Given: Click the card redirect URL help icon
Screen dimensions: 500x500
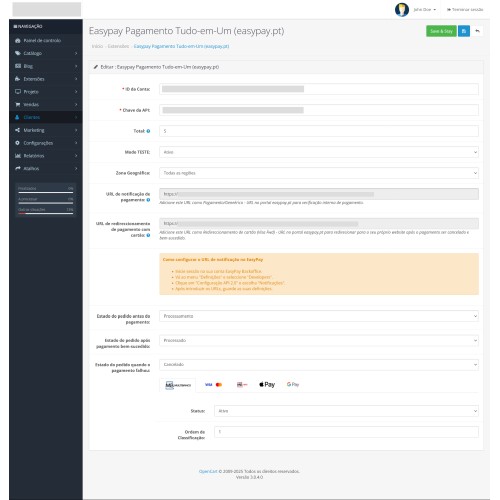Looking at the screenshot, I should point(148,235).
